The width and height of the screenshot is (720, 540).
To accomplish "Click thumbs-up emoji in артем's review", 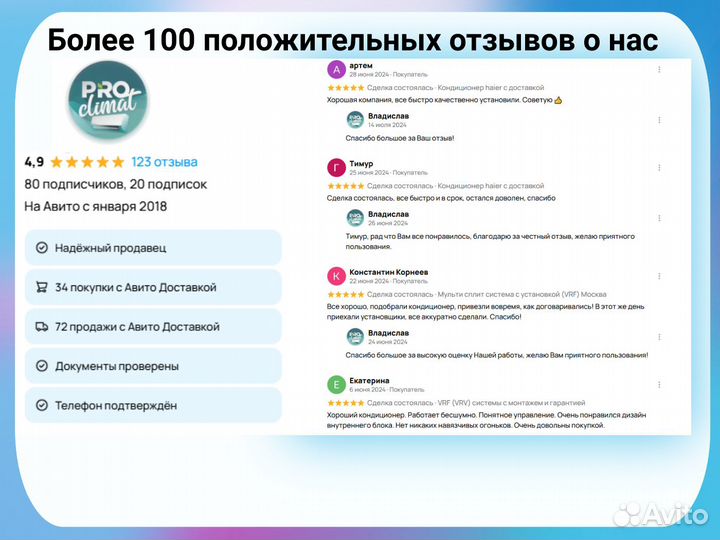I will (x=558, y=100).
